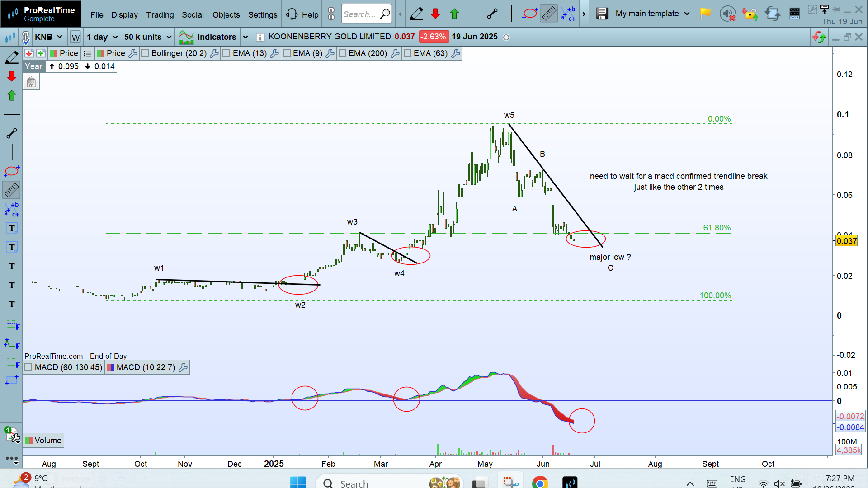Image resolution: width=868 pixels, height=488 pixels.
Task: Enable the EMA (9) checkbox
Action: [x=287, y=53]
